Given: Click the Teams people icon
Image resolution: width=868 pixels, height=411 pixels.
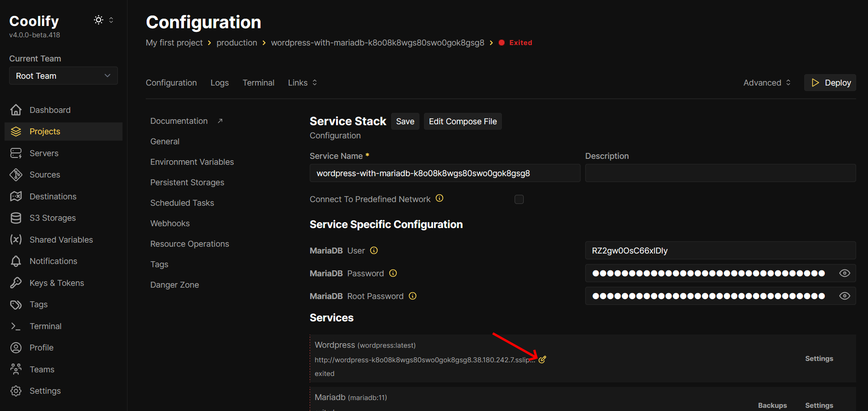Looking at the screenshot, I should 16,369.
